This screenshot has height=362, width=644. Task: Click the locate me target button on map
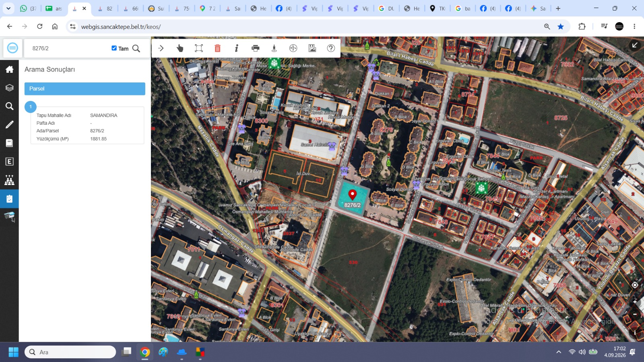pos(635,285)
